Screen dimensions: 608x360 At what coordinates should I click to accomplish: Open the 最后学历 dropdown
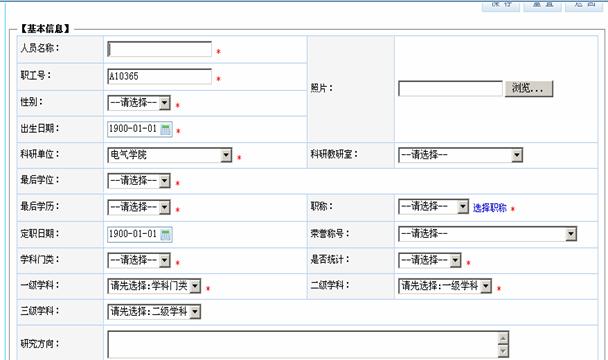[x=139, y=207]
